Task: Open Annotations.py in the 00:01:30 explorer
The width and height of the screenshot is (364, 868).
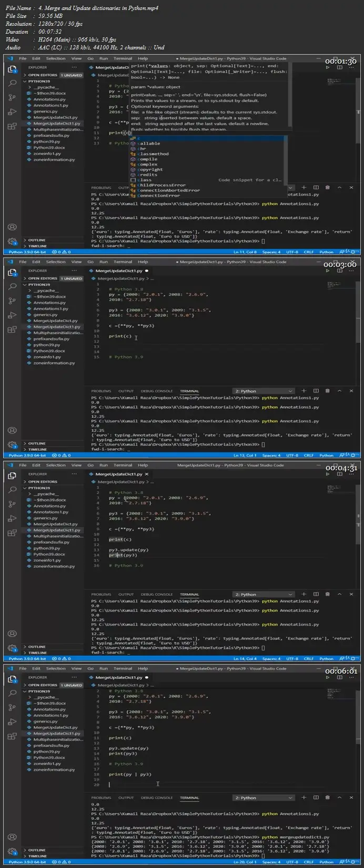Action: click(49, 99)
